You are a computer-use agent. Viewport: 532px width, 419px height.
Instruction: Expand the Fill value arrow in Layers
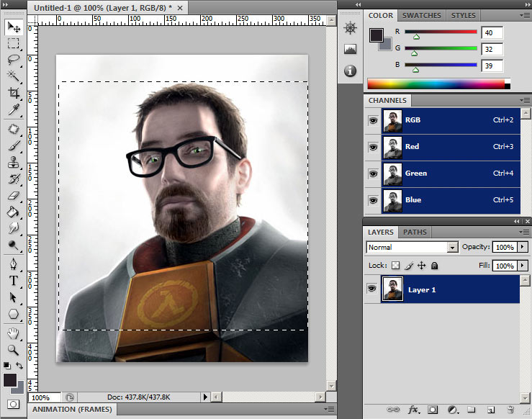(523, 266)
